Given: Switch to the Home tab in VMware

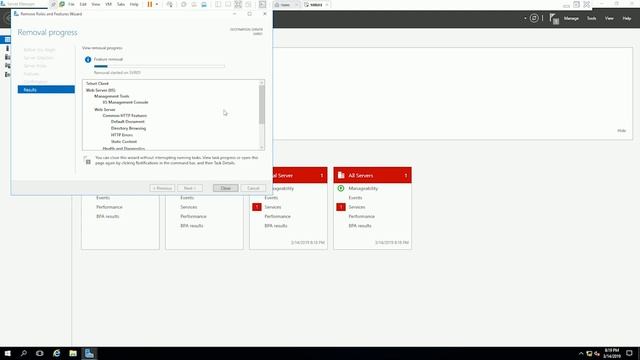Looking at the screenshot, I should pos(286,5).
